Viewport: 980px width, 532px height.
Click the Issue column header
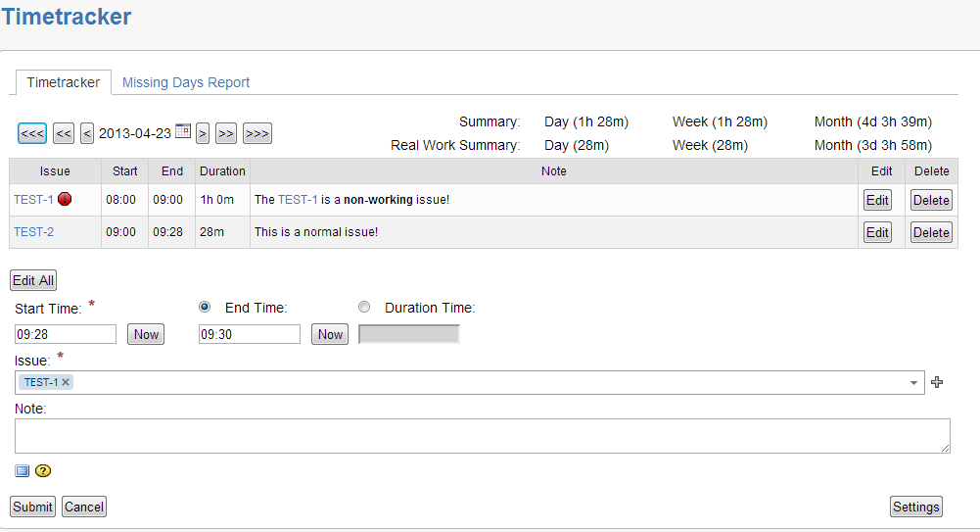(55, 171)
